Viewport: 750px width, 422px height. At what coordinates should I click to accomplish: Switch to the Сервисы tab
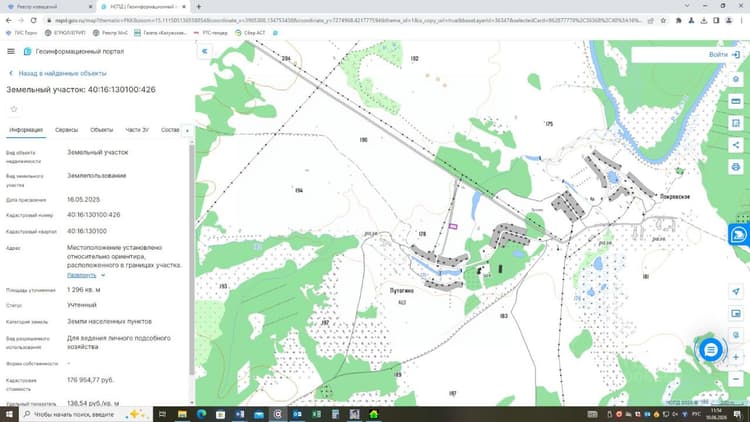pos(66,130)
